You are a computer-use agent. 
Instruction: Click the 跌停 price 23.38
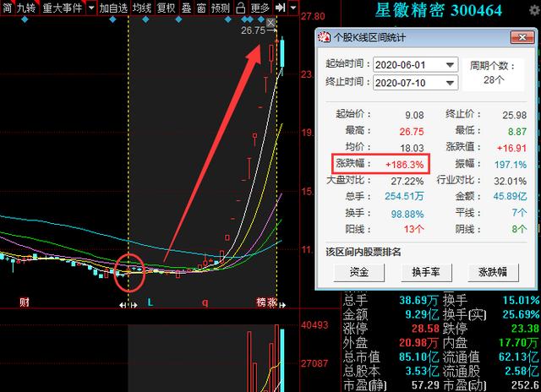[526, 329]
